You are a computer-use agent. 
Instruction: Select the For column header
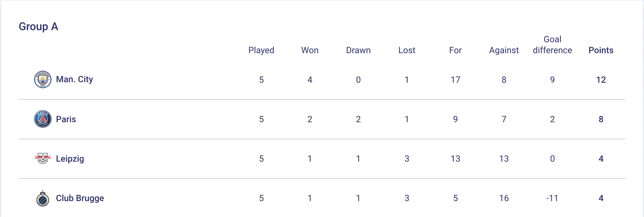point(455,50)
